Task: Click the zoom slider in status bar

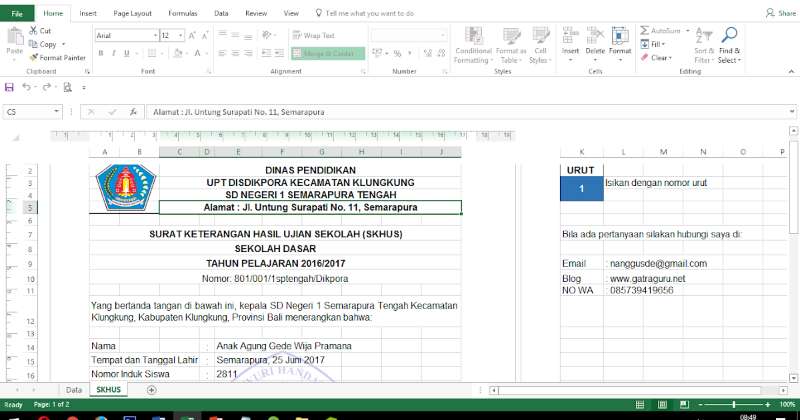Action: click(740, 404)
